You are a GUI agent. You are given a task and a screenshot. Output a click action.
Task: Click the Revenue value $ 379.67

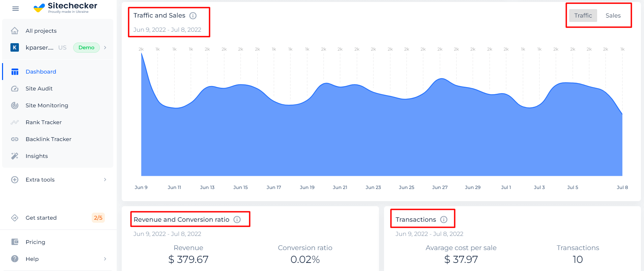click(x=188, y=259)
